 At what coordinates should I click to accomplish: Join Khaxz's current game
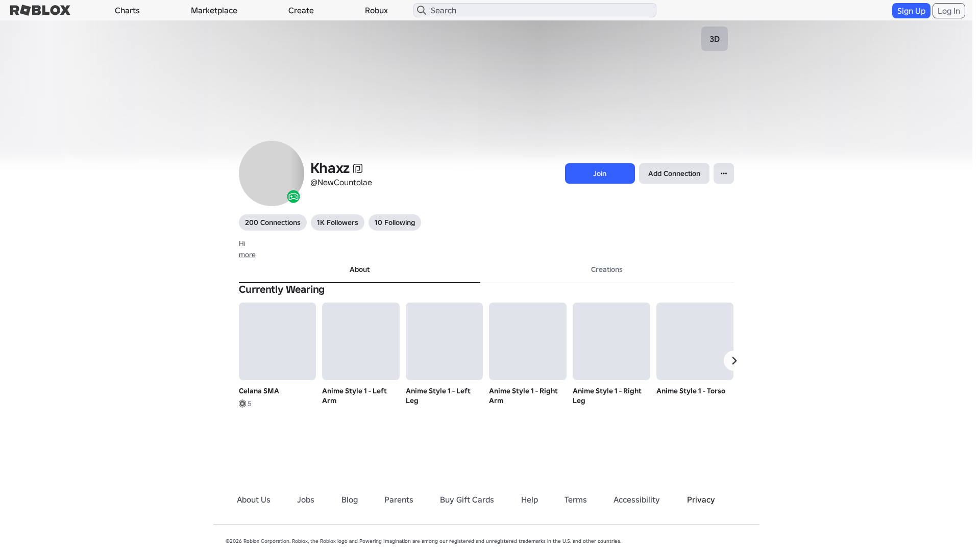point(600,173)
